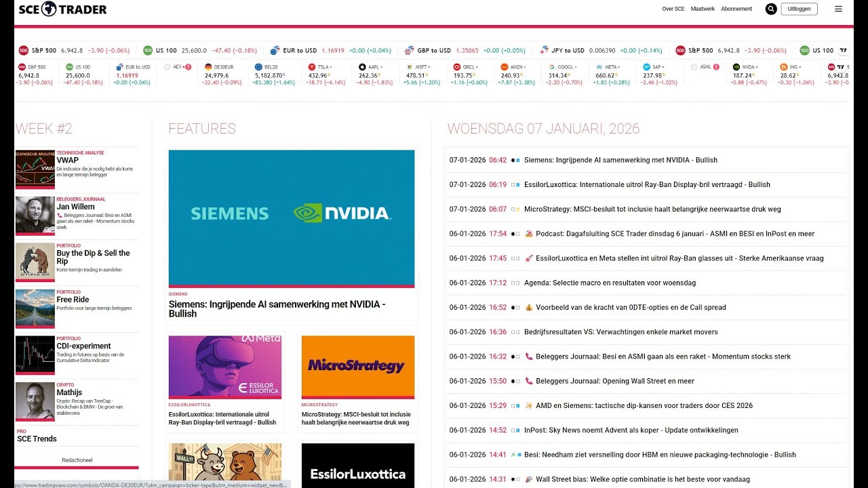Open Buy the Dip & Sell the Rip
868x488 pixels.
[93, 257]
